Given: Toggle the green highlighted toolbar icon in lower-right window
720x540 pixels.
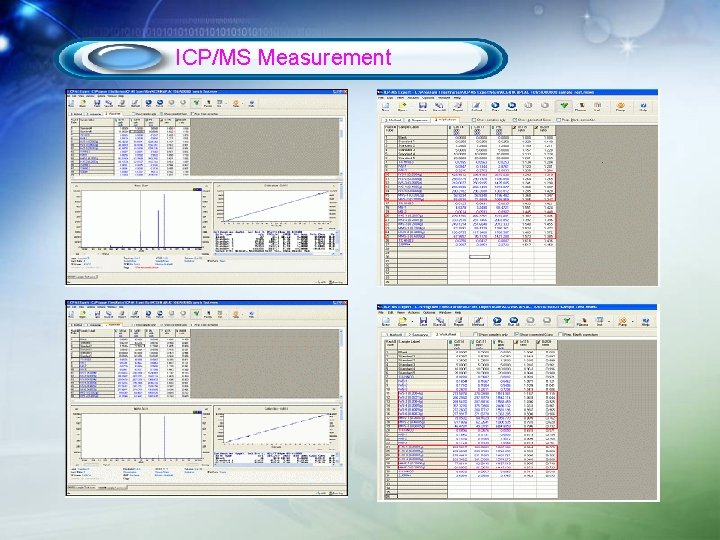Looking at the screenshot, I should tap(566, 321).
